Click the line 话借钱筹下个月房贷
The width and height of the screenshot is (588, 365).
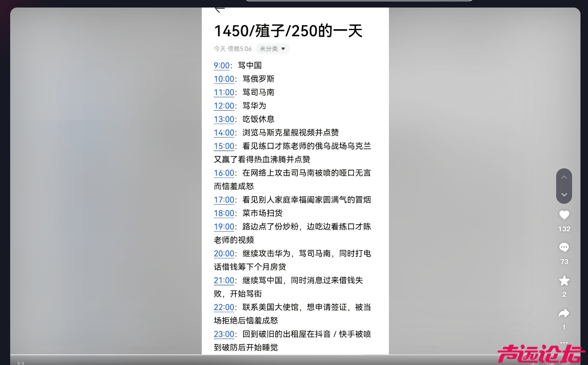(x=250, y=267)
